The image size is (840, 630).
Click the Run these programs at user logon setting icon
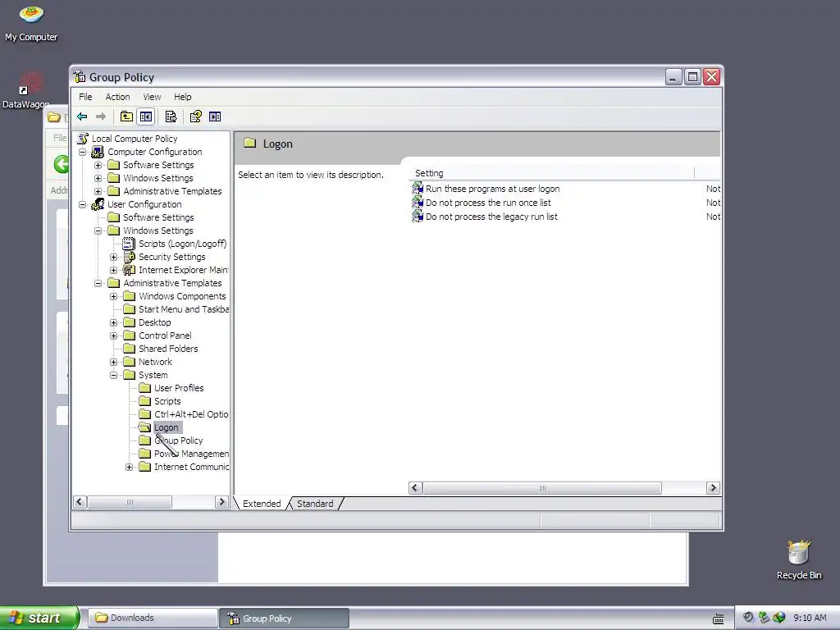[x=418, y=189]
